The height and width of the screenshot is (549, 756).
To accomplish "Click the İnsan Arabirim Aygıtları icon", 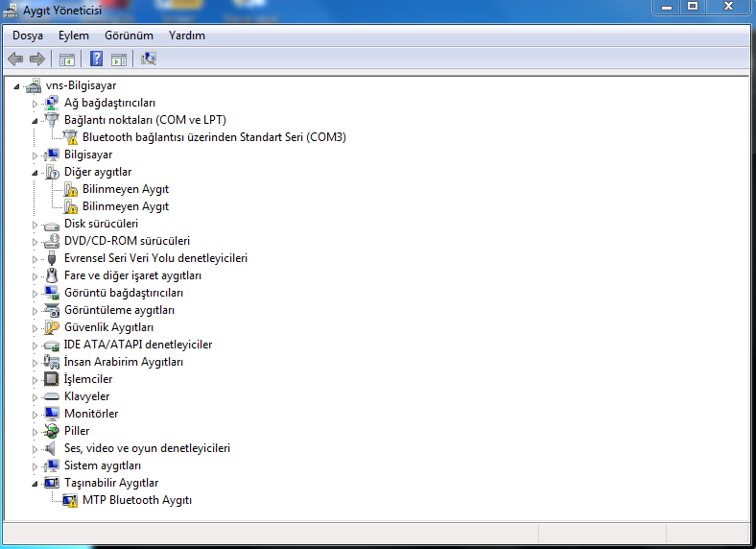I will pyautogui.click(x=51, y=362).
